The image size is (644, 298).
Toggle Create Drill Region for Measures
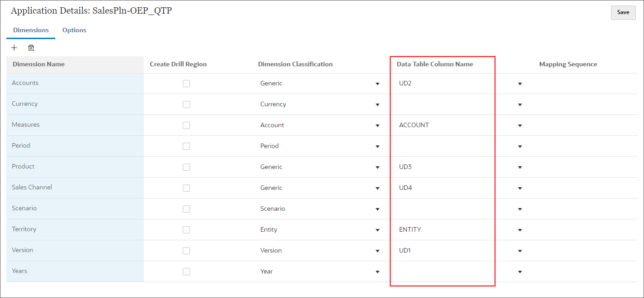tap(186, 125)
